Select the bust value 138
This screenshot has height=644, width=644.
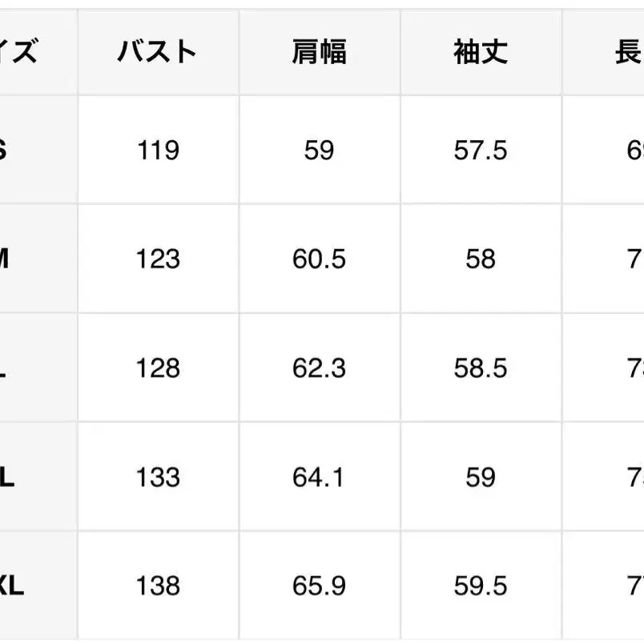coord(158,586)
